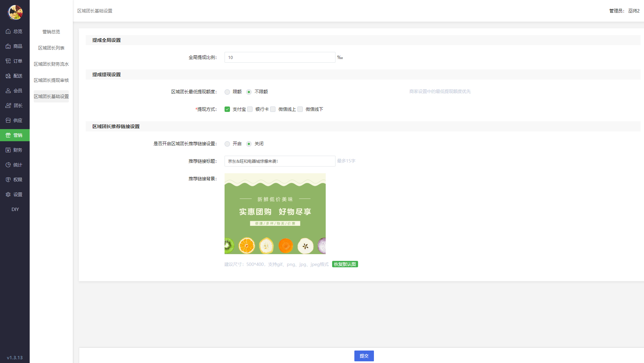Screen dimensions: 644x363
Task: Select the 限额 radio button
Action: point(227,92)
